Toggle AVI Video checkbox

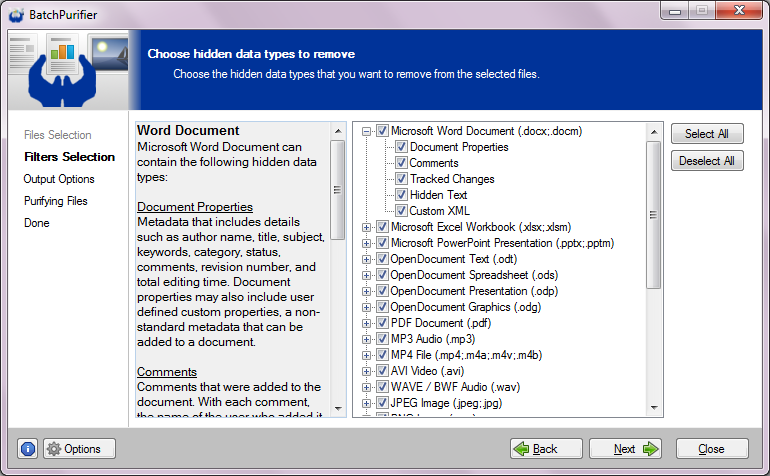[382, 371]
